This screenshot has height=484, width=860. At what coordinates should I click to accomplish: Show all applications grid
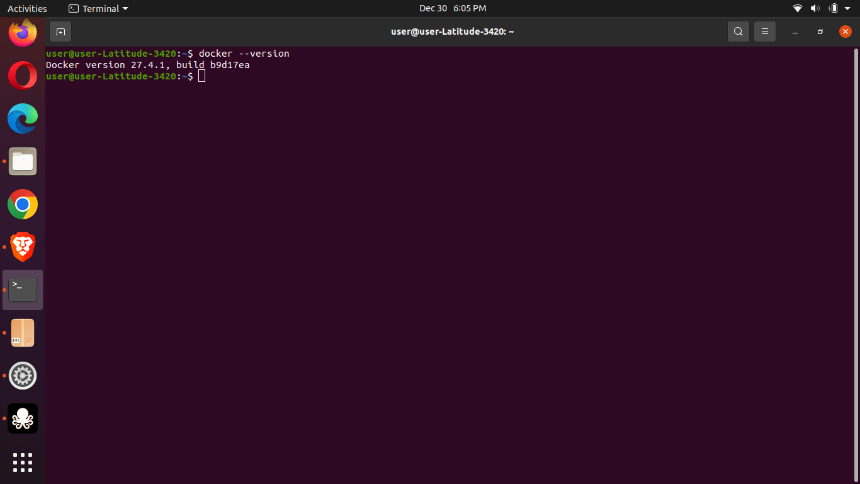click(x=22, y=463)
